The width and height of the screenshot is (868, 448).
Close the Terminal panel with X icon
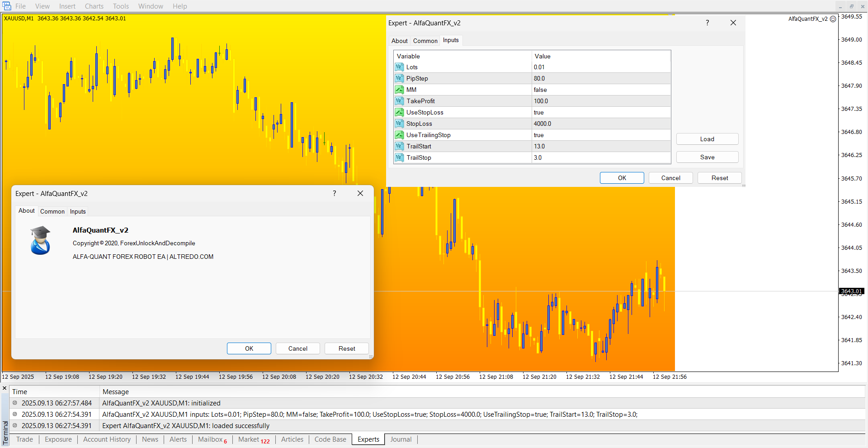click(x=5, y=388)
